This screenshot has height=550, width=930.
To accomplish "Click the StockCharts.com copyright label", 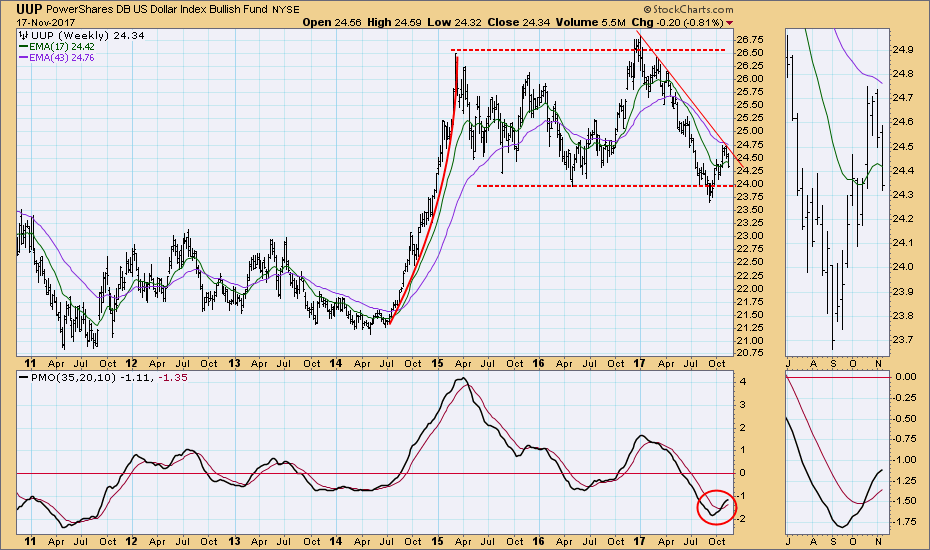I will (x=689, y=9).
